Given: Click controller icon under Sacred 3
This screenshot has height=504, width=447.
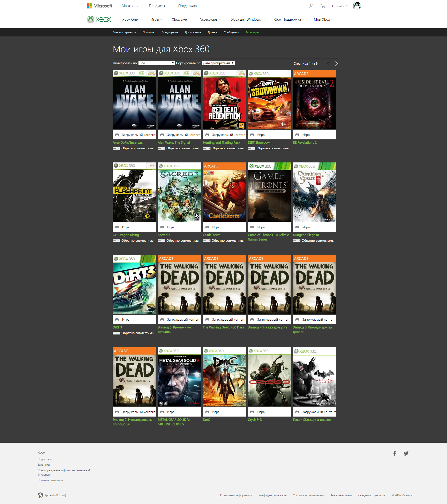Looking at the screenshot, I should pos(162,227).
